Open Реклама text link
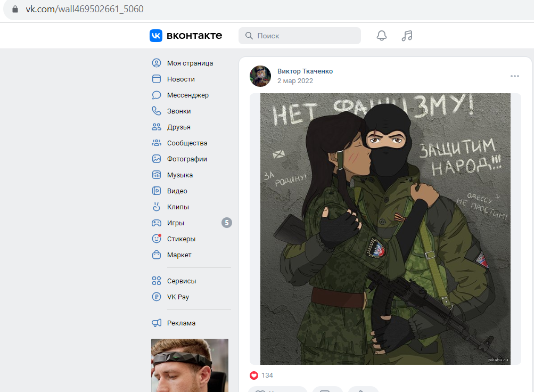The width and height of the screenshot is (534, 392). click(181, 323)
